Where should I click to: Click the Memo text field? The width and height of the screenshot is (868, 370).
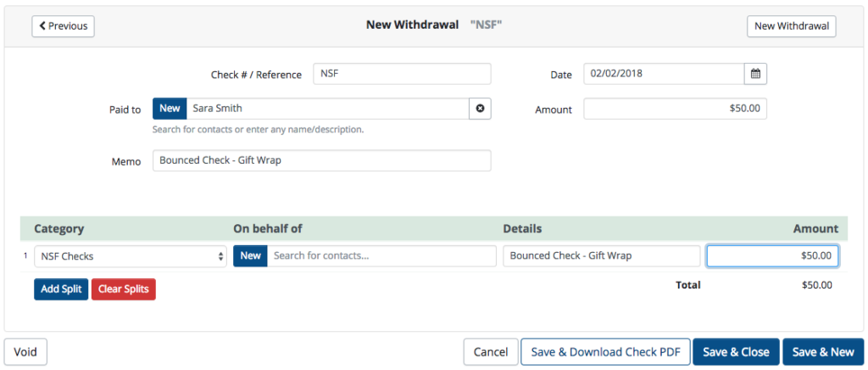click(321, 160)
